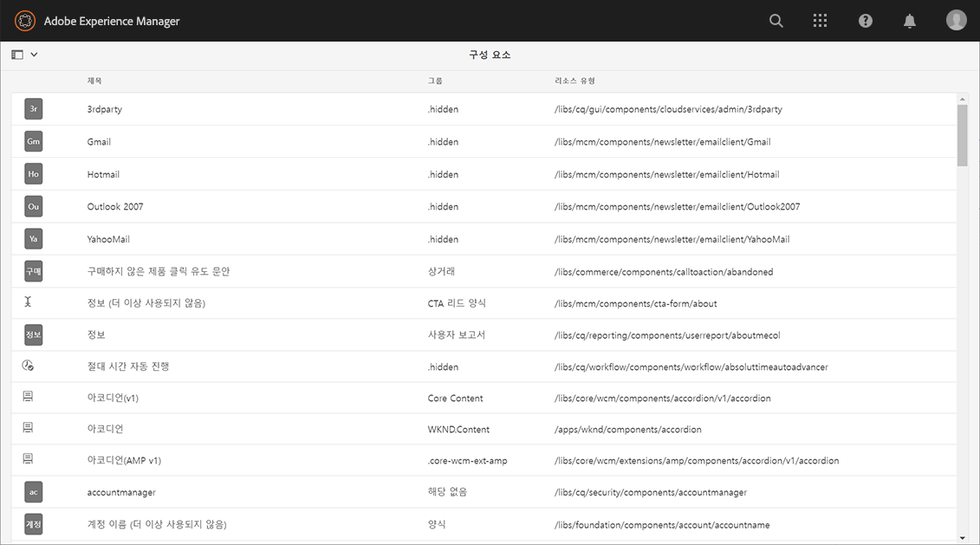Click the Ou icon for Outlook 2007
Image resolution: width=980 pixels, height=545 pixels.
(x=34, y=206)
